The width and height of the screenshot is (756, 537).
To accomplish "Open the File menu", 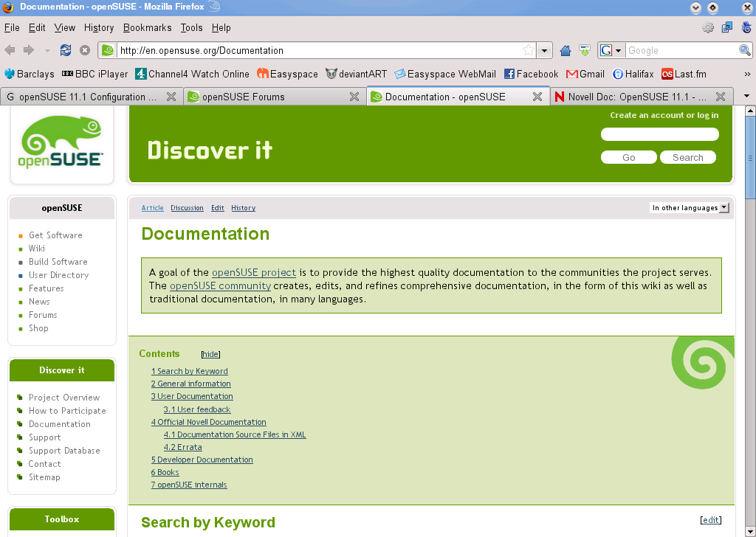I will click(12, 28).
